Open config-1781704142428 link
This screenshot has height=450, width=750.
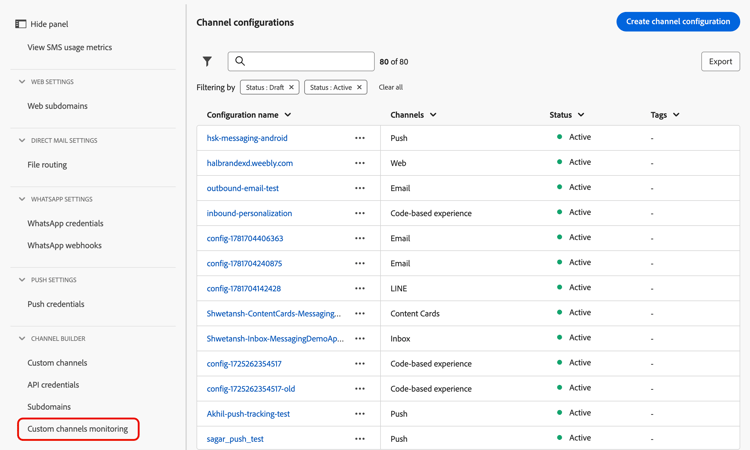click(x=244, y=288)
